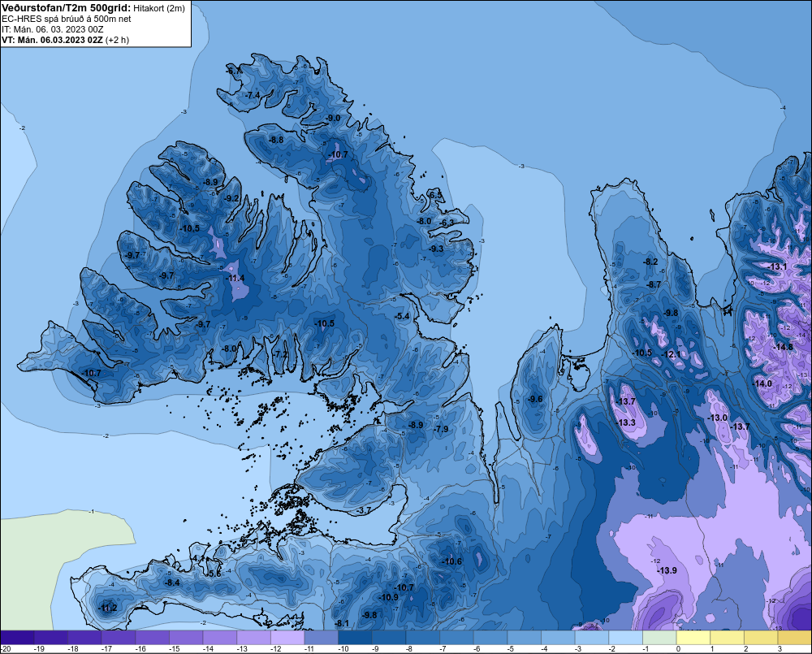Click the -8 tick label on the legend
This screenshot has width=812, height=654.
point(408,649)
